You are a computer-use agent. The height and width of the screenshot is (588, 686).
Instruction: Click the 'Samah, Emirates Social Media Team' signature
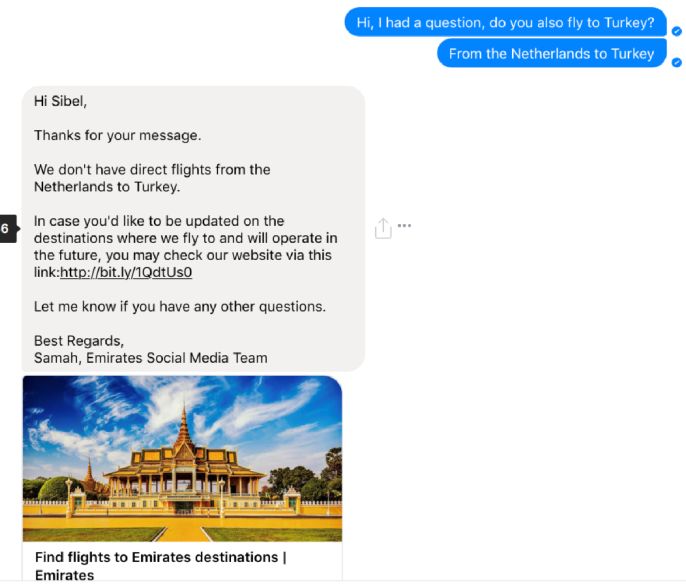click(150, 358)
